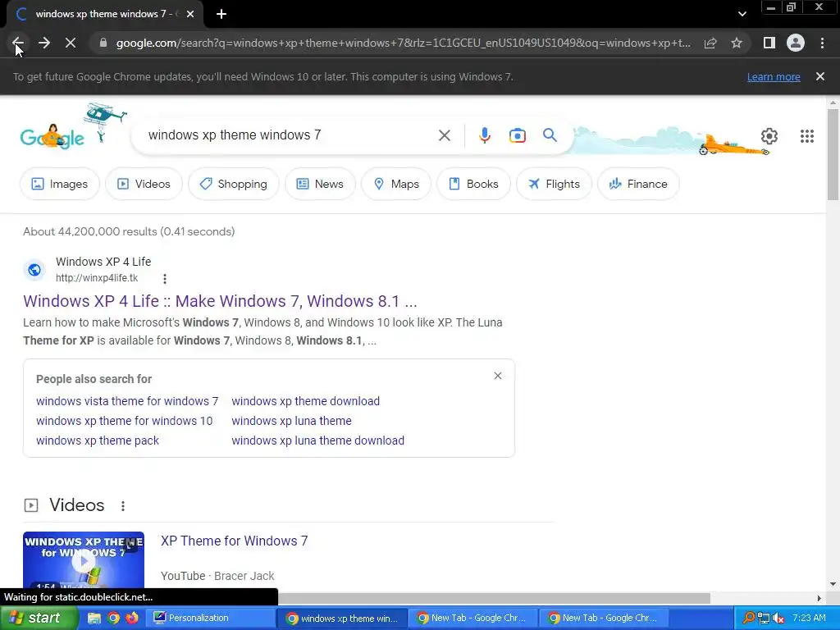Click the vertical page scrollbar thumb

pos(833,154)
